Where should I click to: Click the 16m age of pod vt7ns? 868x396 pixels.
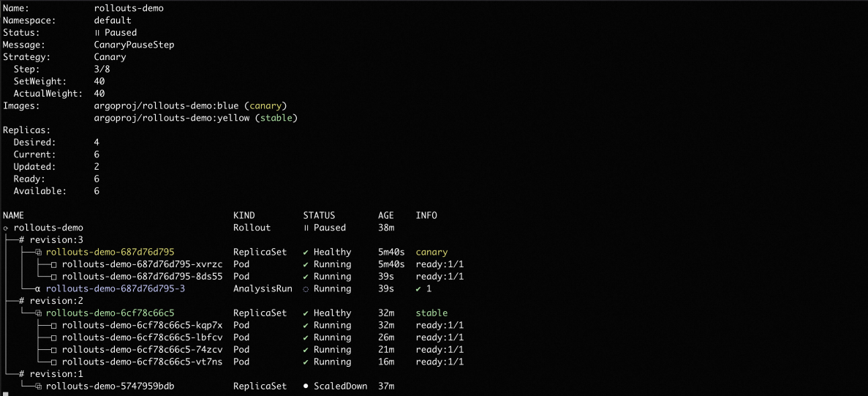click(386, 362)
